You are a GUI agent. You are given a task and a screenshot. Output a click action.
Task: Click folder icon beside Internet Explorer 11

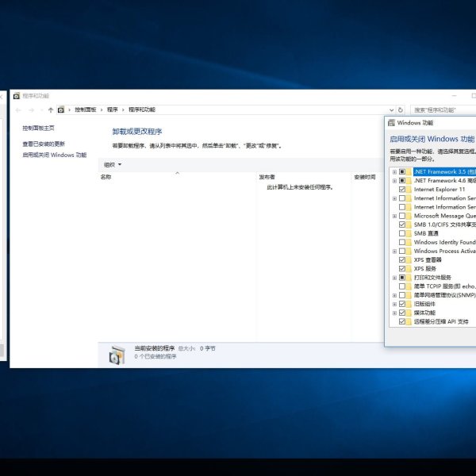pyautogui.click(x=409, y=190)
